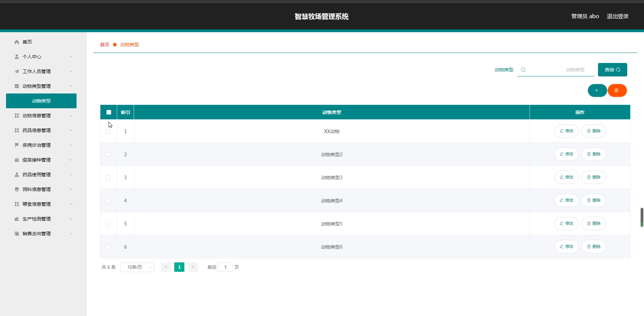Screen dimensions: 644x316
Task: Click the person icon beside 个人中心
Action: (x=17, y=57)
